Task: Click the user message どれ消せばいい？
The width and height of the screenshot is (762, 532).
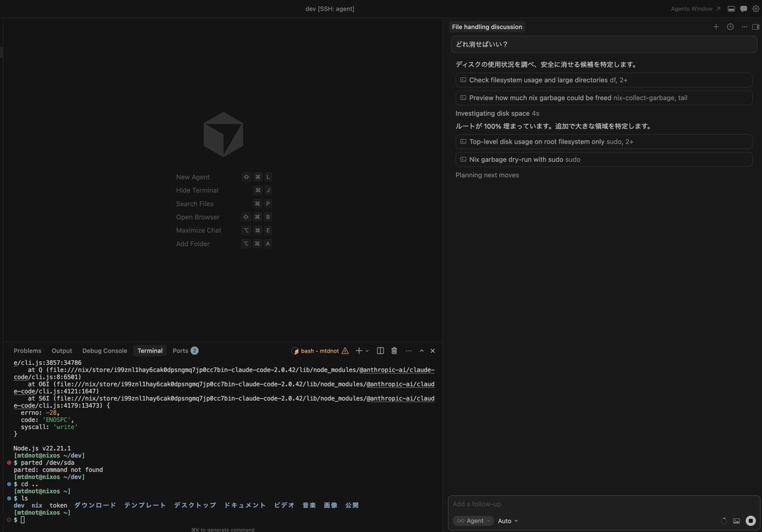Action: coord(604,44)
